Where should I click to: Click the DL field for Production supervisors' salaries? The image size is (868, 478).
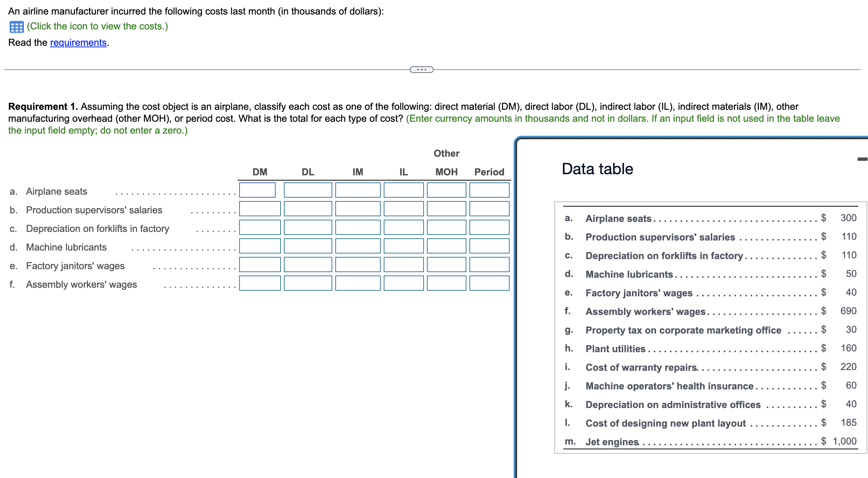pyautogui.click(x=308, y=209)
